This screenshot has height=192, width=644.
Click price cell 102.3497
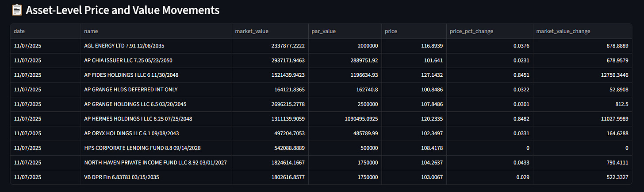[414, 133]
